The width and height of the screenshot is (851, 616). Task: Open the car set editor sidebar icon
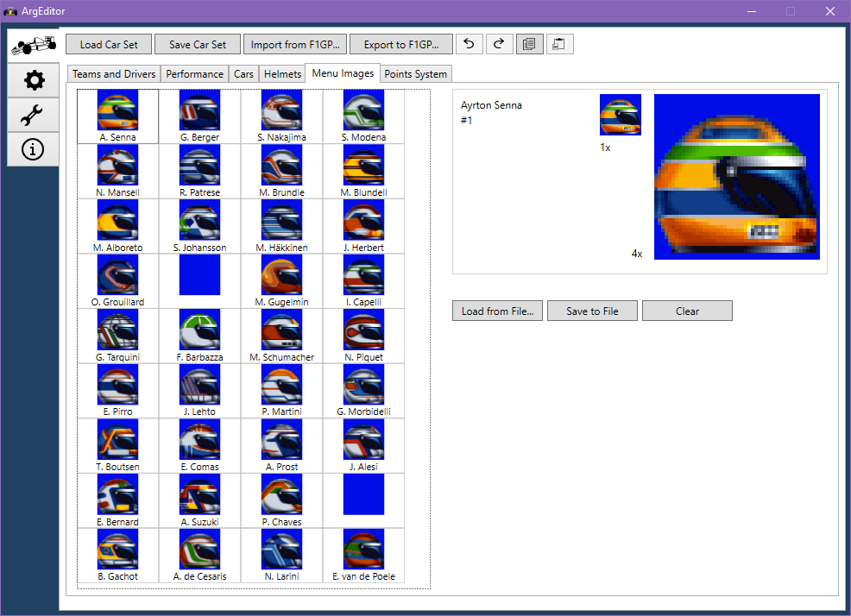pyautogui.click(x=33, y=45)
